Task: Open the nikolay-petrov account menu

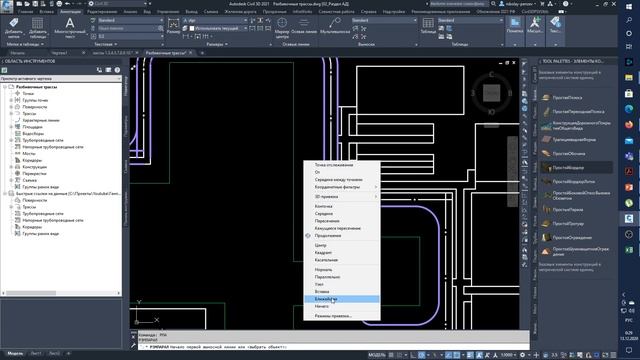Action: (x=518, y=4)
